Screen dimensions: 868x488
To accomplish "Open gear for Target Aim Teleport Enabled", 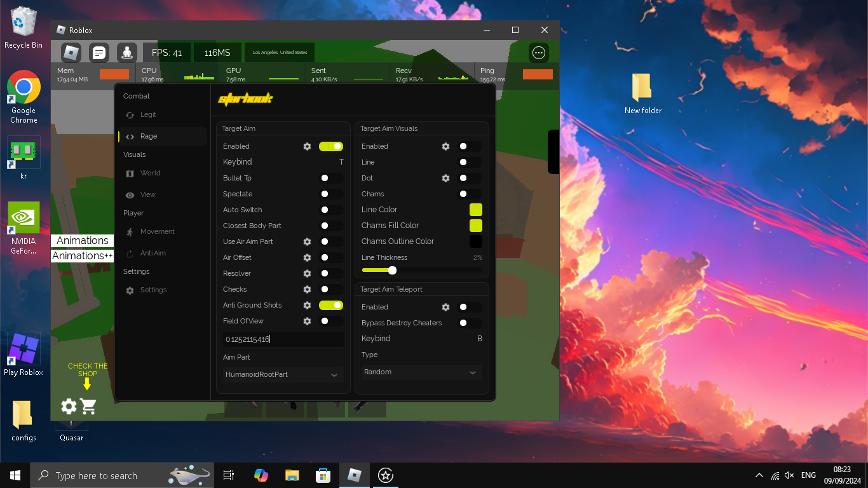I will click(x=445, y=307).
